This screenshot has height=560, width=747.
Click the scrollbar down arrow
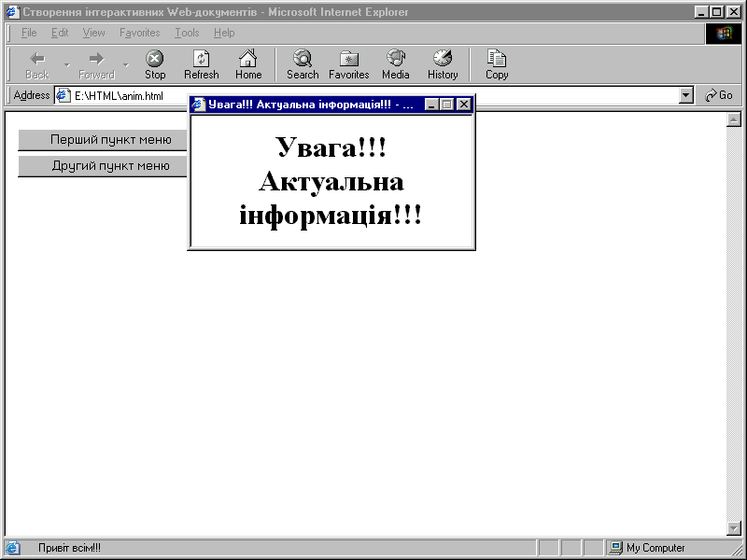[734, 527]
